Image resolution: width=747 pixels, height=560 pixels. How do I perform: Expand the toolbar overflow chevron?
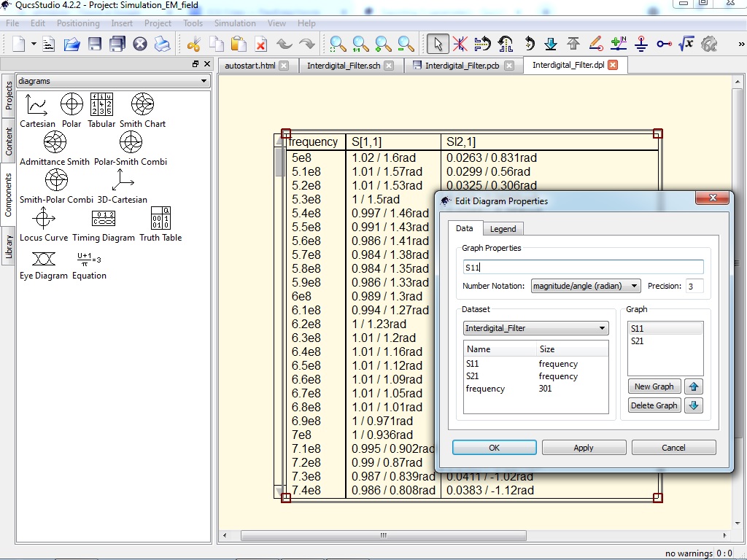741,44
